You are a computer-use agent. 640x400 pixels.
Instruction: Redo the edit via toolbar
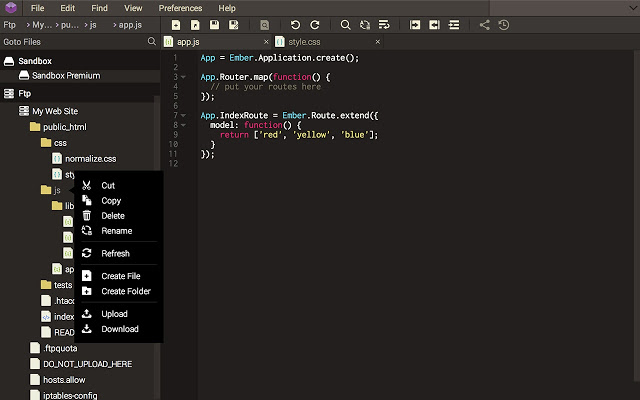[x=315, y=25]
